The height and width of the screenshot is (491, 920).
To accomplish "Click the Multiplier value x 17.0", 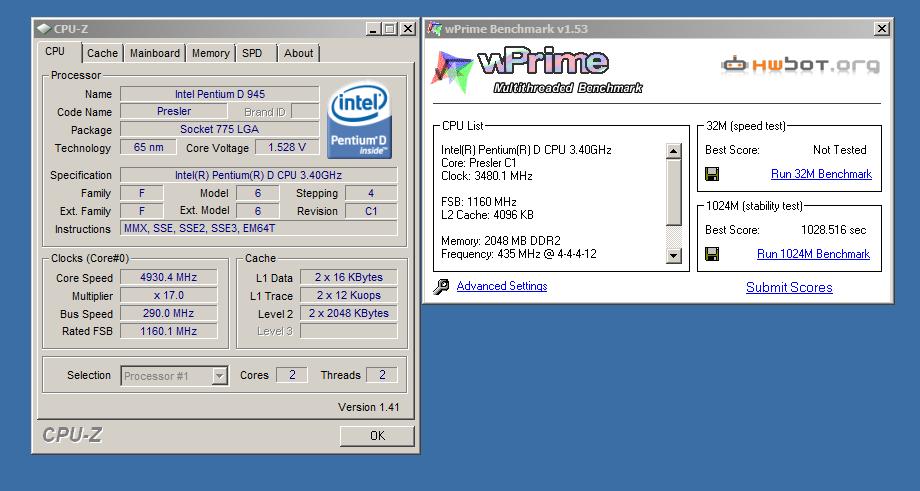I will [x=169, y=295].
